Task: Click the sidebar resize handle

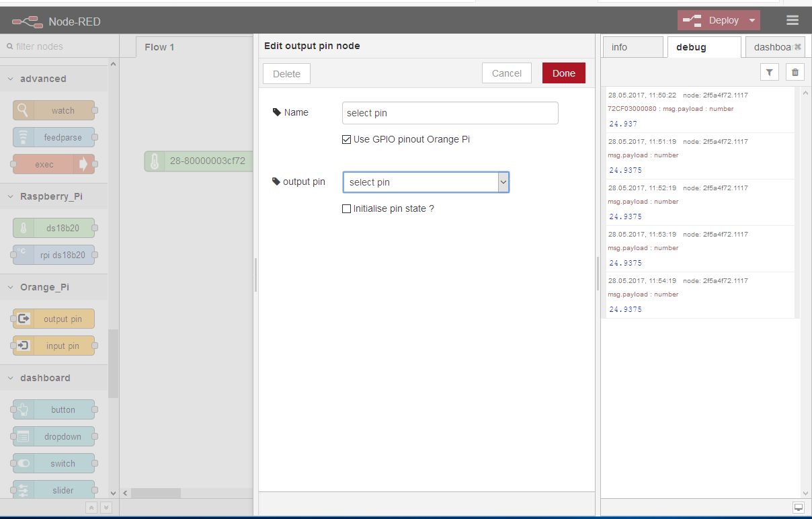Action: click(x=598, y=273)
